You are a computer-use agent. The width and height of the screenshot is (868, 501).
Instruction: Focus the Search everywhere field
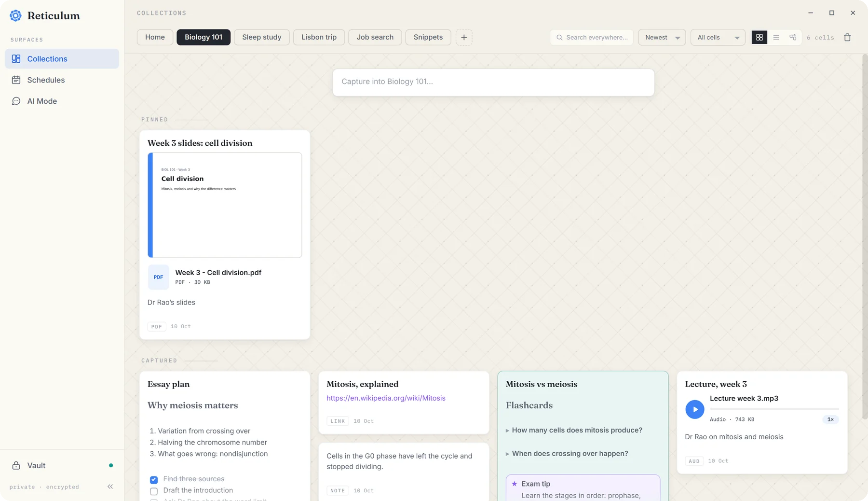click(x=592, y=37)
